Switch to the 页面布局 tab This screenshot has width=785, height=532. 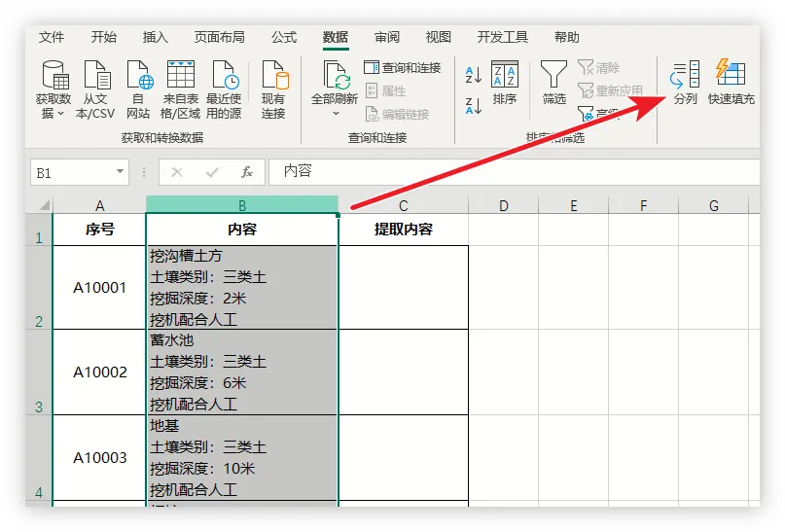(219, 37)
